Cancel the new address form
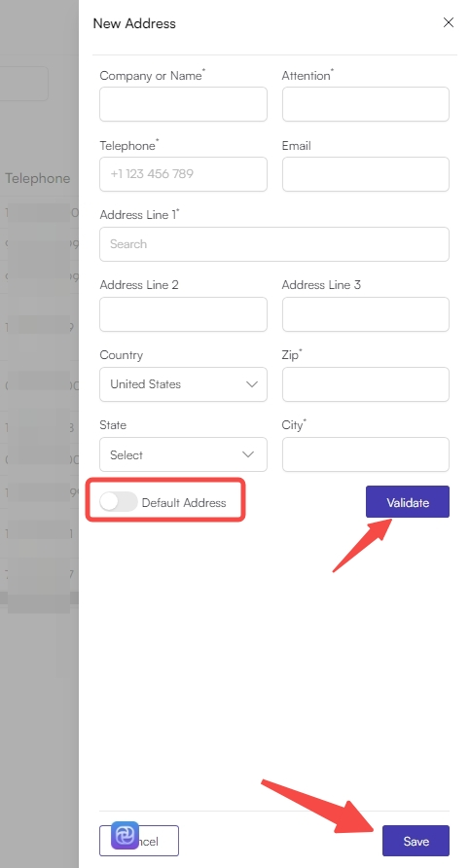 [139, 841]
